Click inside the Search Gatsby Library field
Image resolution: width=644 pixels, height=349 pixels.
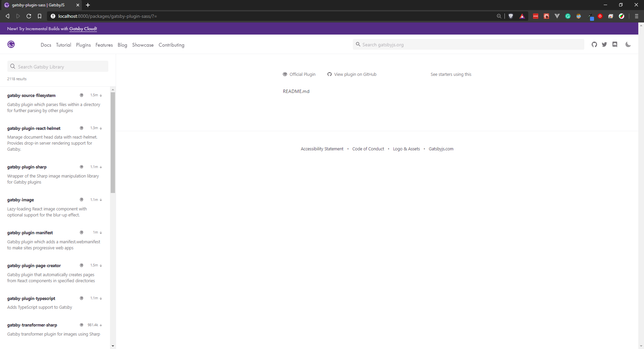(57, 66)
